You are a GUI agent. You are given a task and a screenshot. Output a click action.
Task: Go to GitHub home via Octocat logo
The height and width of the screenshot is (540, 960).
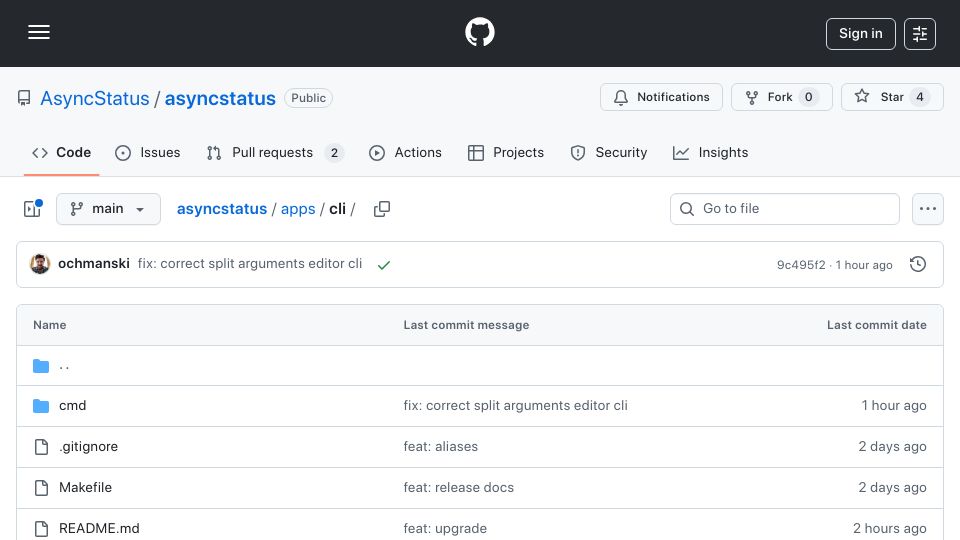479,32
